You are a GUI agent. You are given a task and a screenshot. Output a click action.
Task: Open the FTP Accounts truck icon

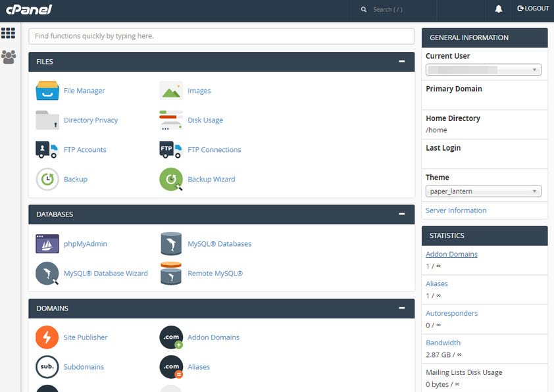tap(47, 150)
